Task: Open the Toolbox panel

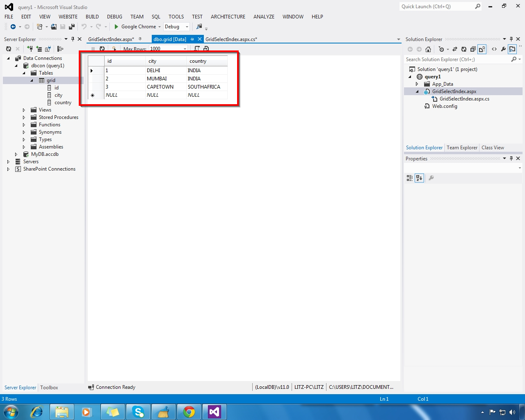Action: (49, 387)
